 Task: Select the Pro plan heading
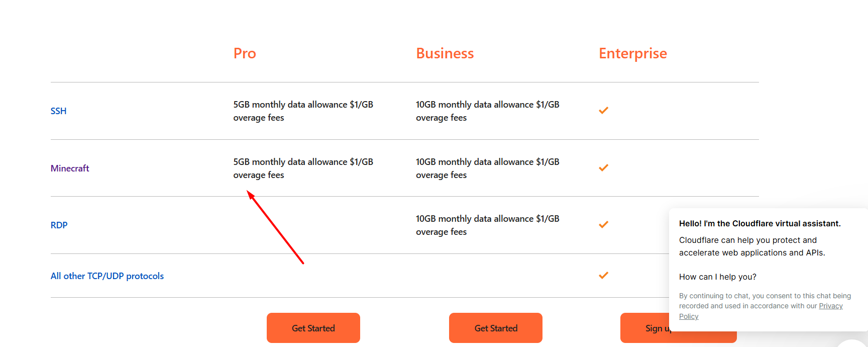click(245, 53)
